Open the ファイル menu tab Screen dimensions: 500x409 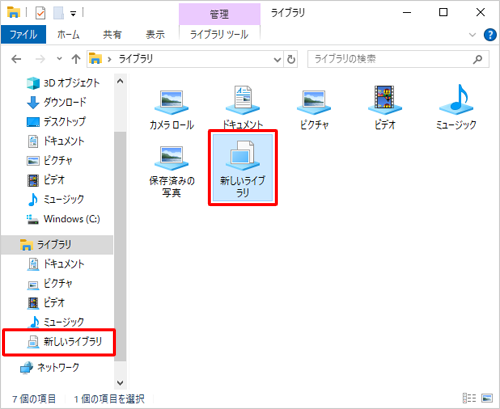23,35
